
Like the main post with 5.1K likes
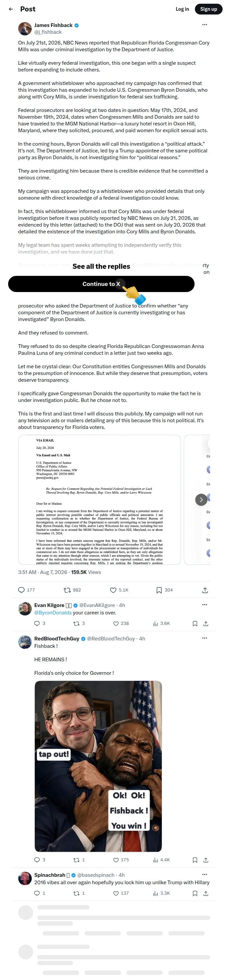[119, 590]
